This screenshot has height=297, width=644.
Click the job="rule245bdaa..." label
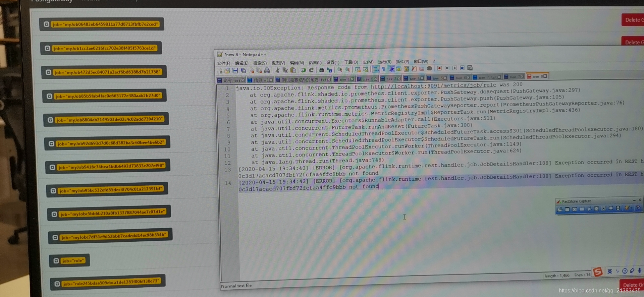coord(112,283)
